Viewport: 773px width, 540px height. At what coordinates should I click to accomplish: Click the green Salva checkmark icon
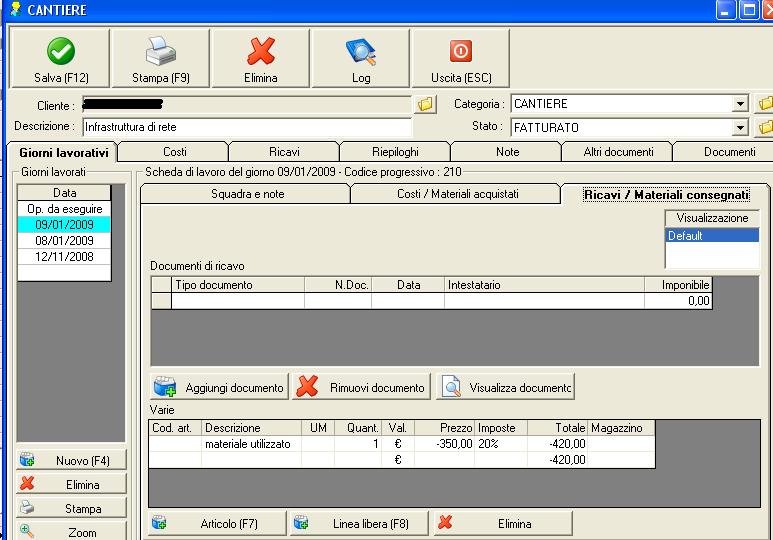(x=61, y=52)
